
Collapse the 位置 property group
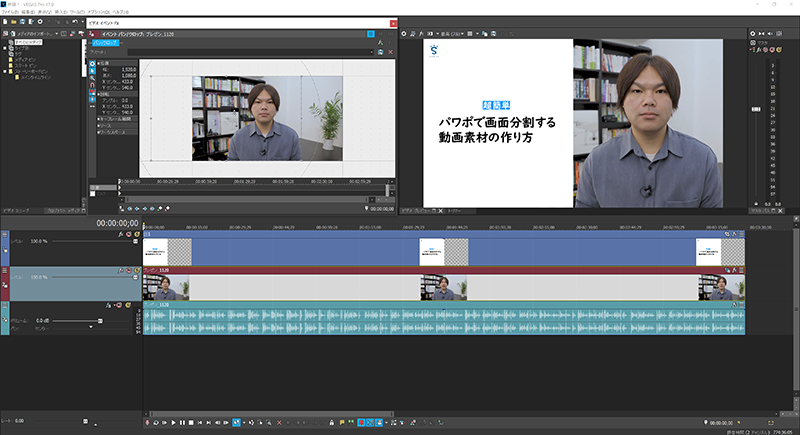pos(98,63)
